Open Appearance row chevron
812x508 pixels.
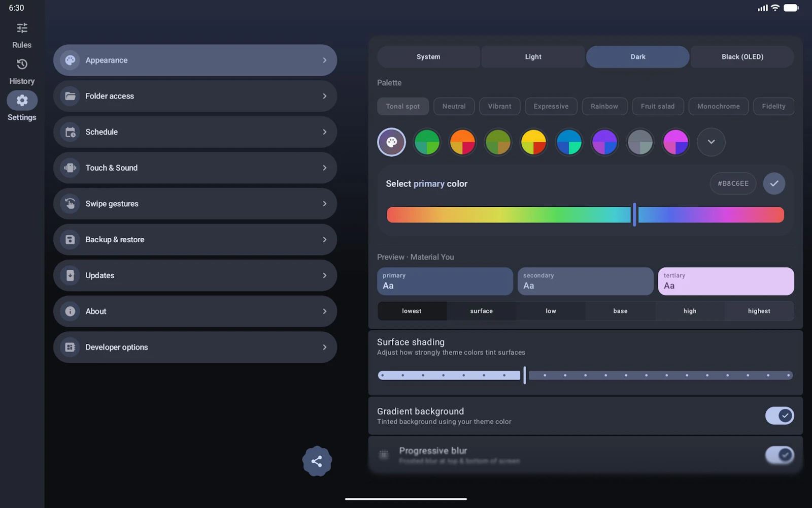point(325,60)
